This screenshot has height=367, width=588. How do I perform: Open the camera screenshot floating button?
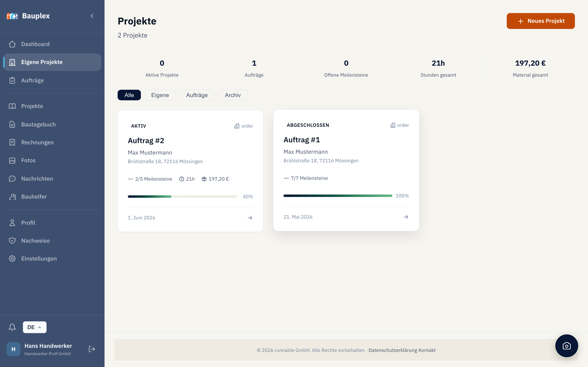click(566, 346)
